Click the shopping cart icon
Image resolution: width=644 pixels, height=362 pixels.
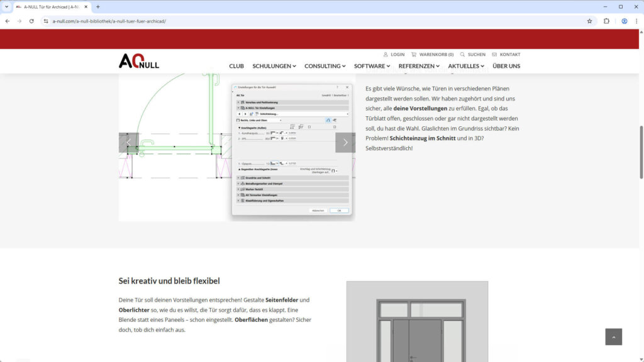[x=414, y=54]
